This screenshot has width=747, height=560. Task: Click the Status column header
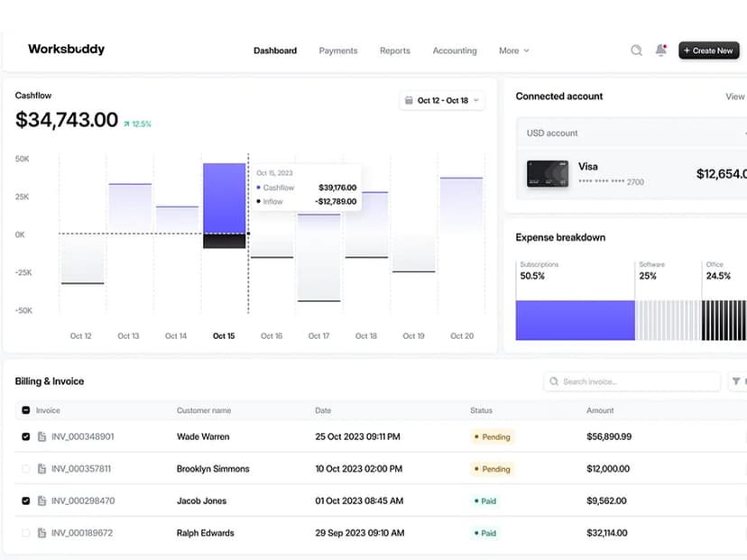click(481, 410)
